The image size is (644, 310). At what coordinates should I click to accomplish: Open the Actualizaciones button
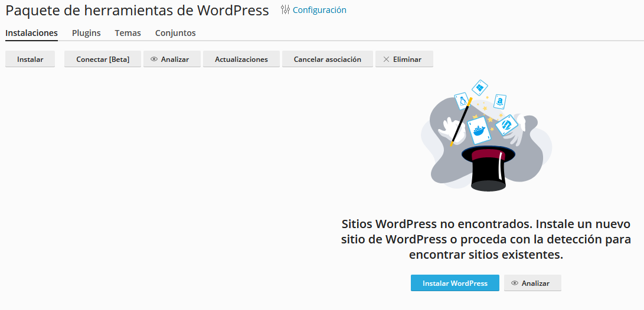pos(241,59)
